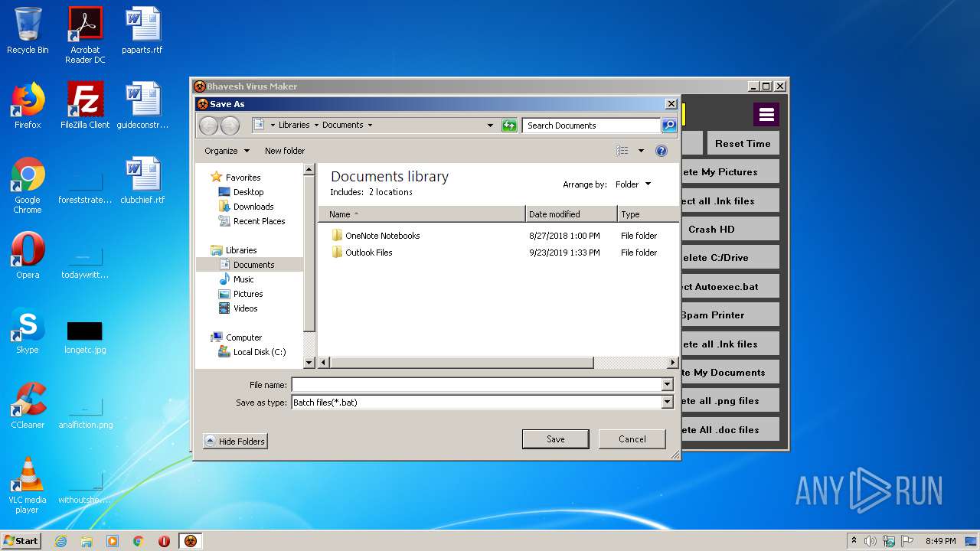Screen dimensions: 980x551
Task: Open the Firefox desktop shortcut
Action: [28, 106]
